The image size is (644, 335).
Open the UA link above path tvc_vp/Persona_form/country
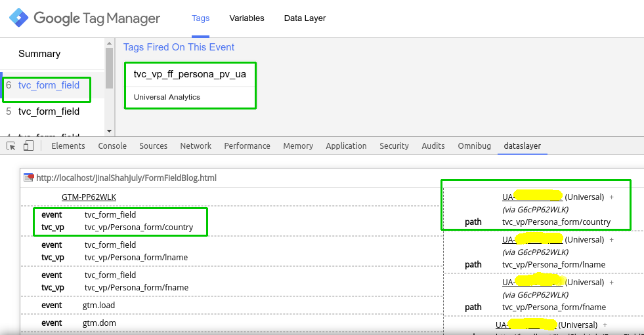pyautogui.click(x=532, y=197)
